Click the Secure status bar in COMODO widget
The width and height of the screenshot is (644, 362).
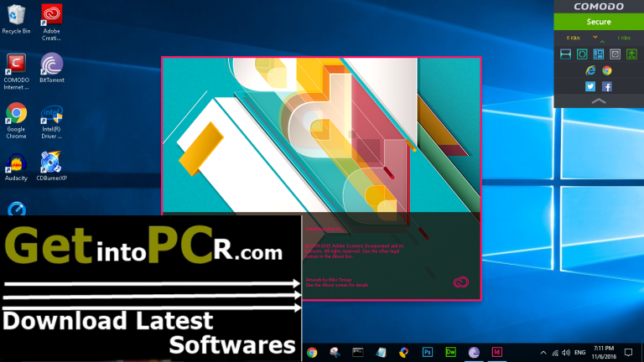pos(599,22)
